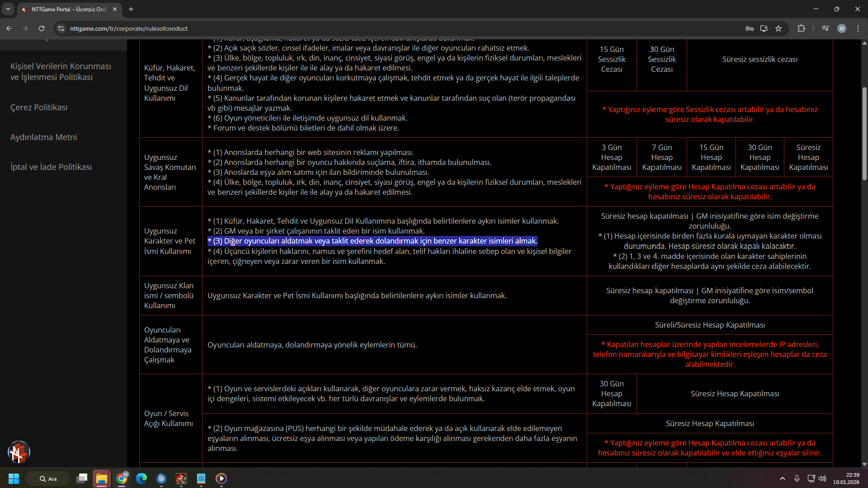Show hidden system tray icons
This screenshot has height=488, width=868.
pos(783,479)
